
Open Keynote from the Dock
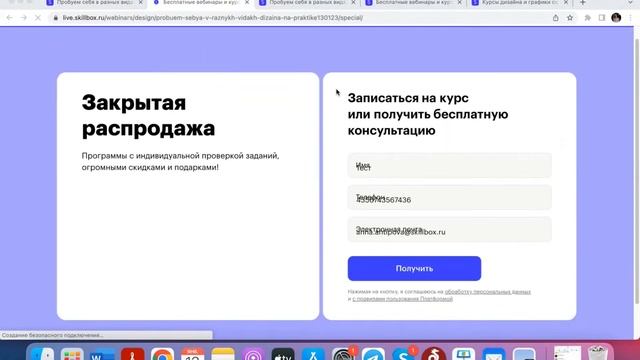[x=463, y=354]
